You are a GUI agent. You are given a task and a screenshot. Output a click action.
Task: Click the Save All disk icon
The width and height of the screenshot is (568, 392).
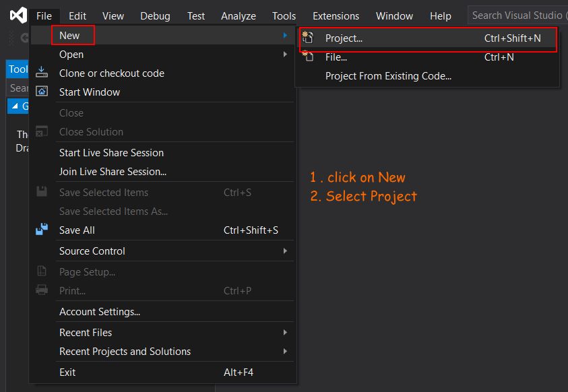[42, 230]
